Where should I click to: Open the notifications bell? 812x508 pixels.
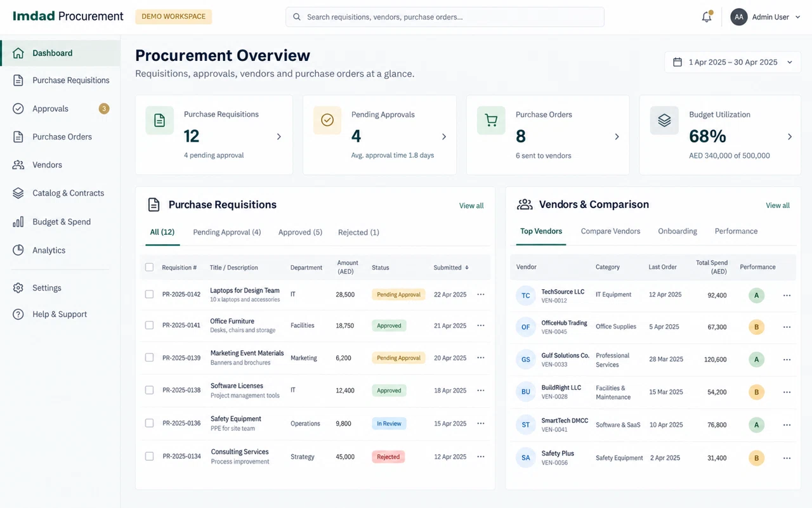coord(707,17)
